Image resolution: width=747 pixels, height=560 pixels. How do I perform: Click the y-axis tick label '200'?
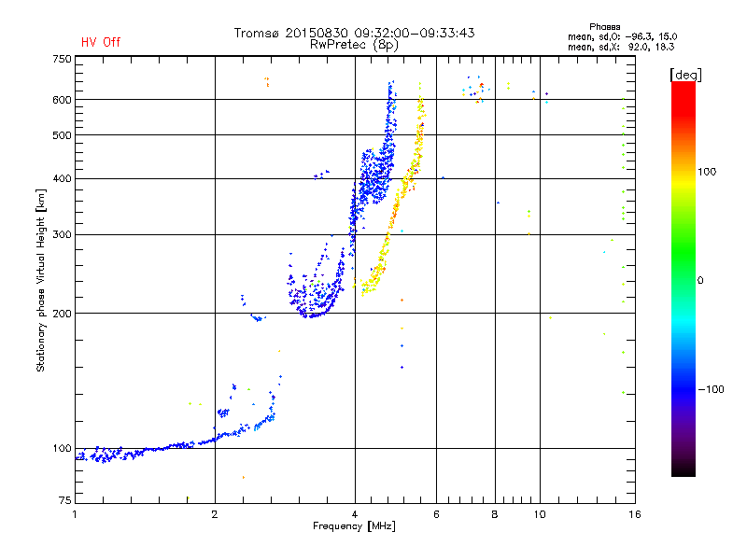click(62, 314)
